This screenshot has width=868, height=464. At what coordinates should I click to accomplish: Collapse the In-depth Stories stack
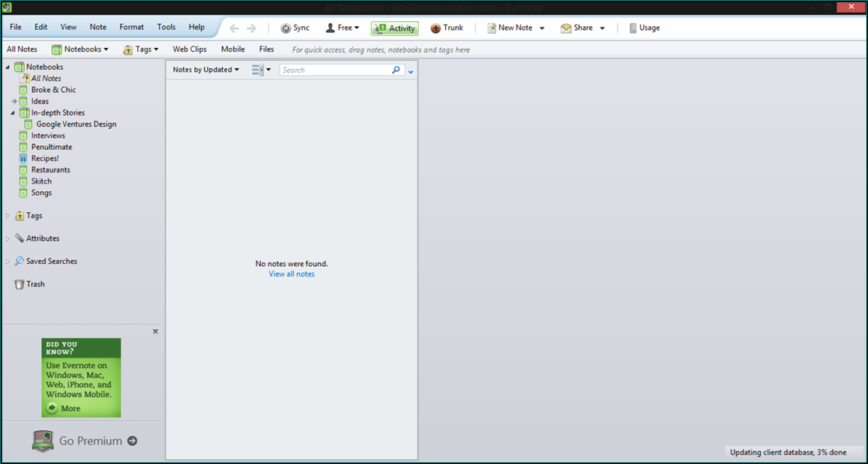[x=13, y=113]
